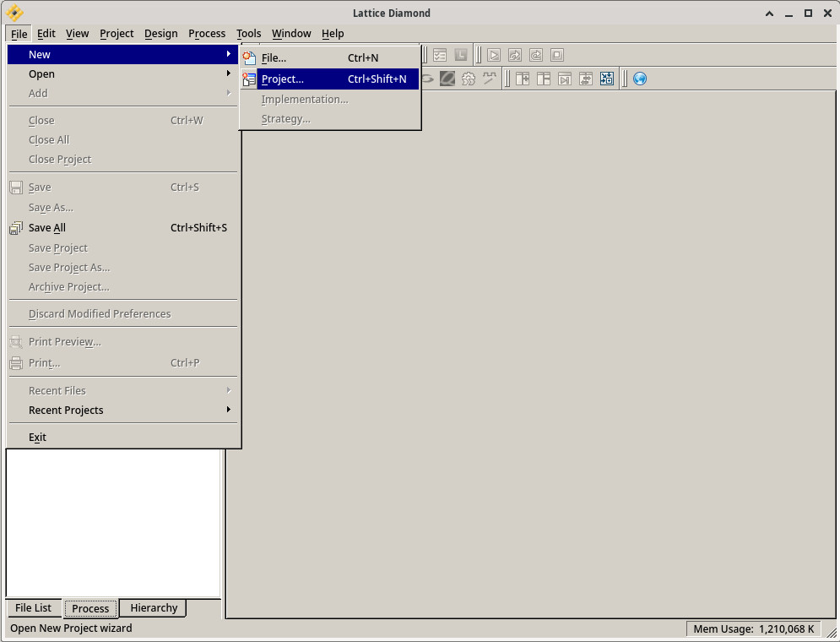
Task: Open the Window menu
Action: pyautogui.click(x=291, y=33)
